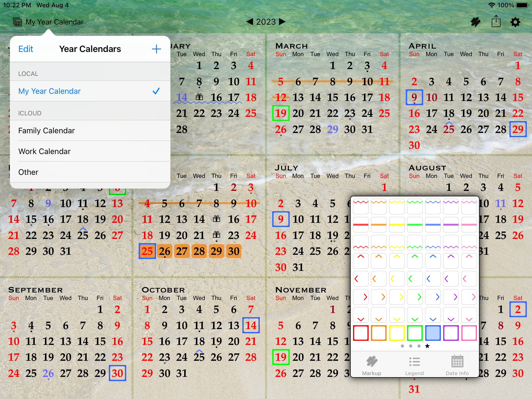Viewport: 532px width, 399px height.
Task: Tap the share export icon
Action: [496, 21]
